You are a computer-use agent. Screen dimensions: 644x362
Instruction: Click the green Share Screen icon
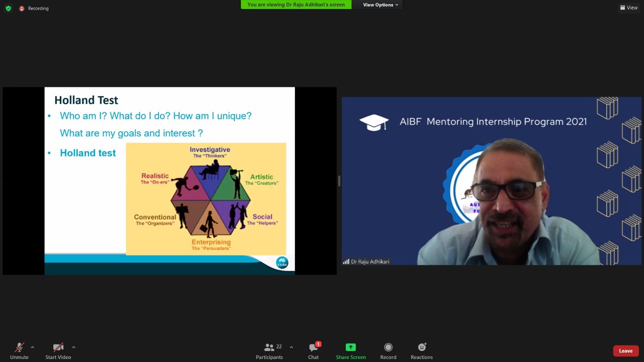coord(351,347)
